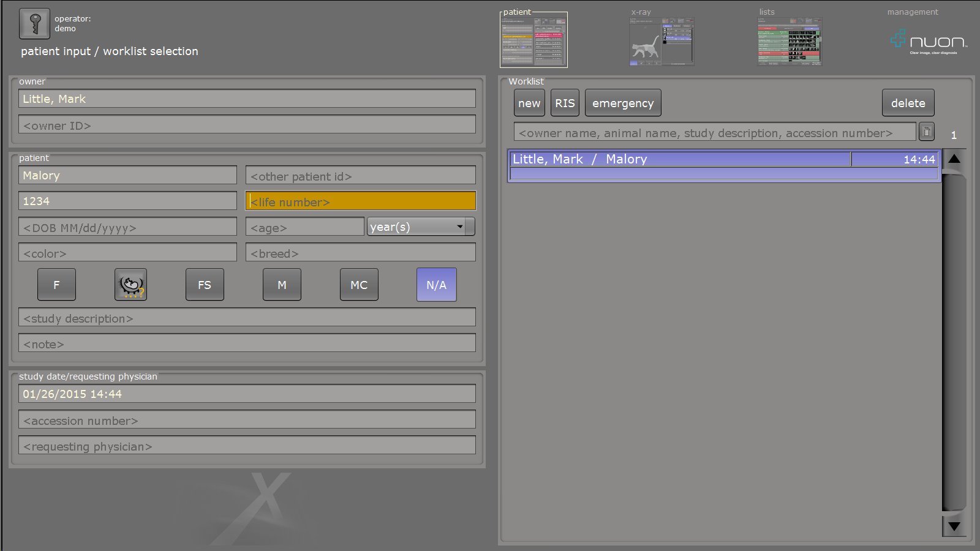The width and height of the screenshot is (980, 551).
Task: Open the lists screen thumbnail
Action: pyautogui.click(x=790, y=41)
